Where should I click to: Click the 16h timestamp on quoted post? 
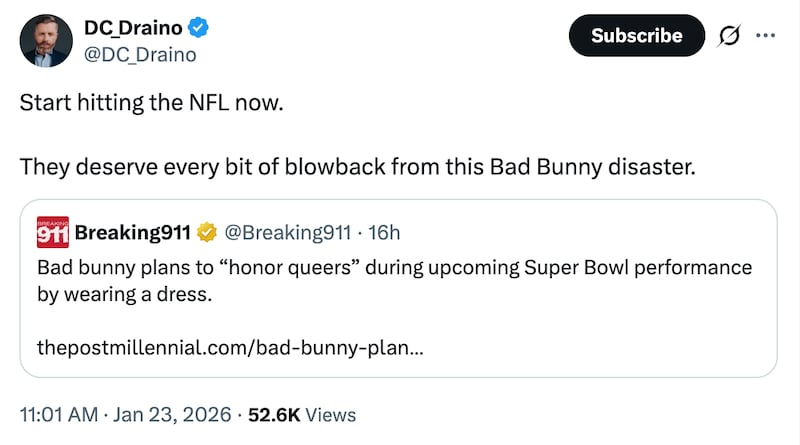(384, 233)
